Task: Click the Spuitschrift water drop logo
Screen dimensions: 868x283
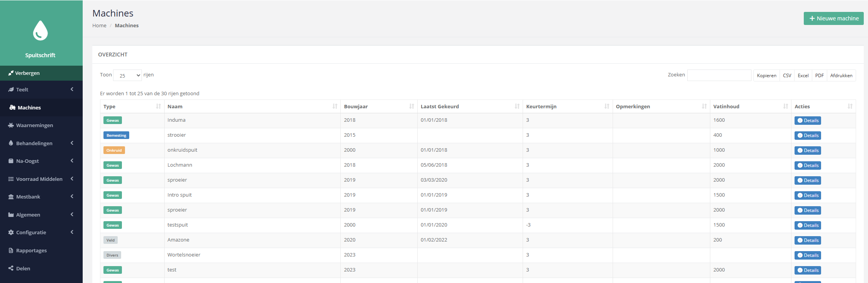Action: tap(40, 31)
